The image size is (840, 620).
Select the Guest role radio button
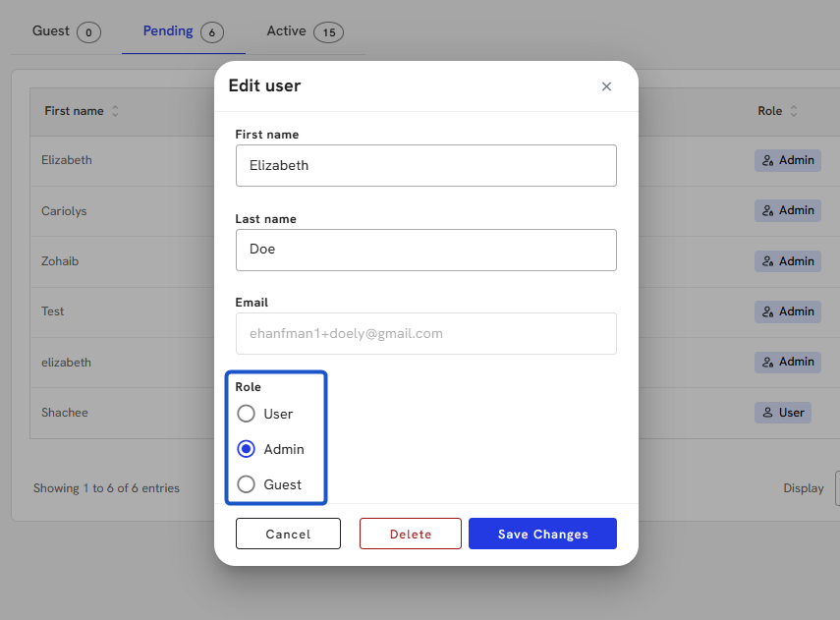pos(247,484)
